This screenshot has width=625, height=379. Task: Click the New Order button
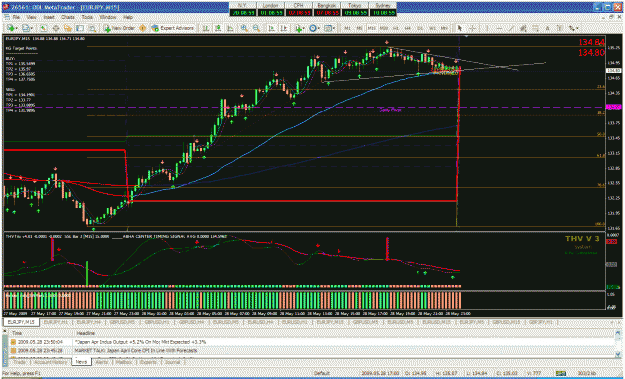point(119,28)
